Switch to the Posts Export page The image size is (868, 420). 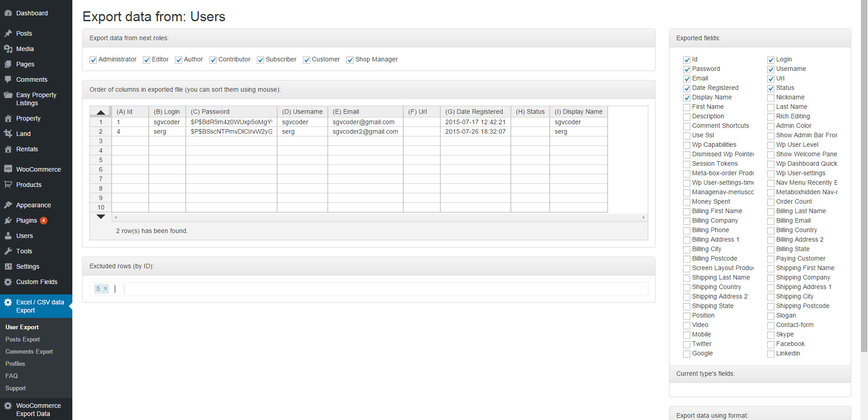(23, 339)
